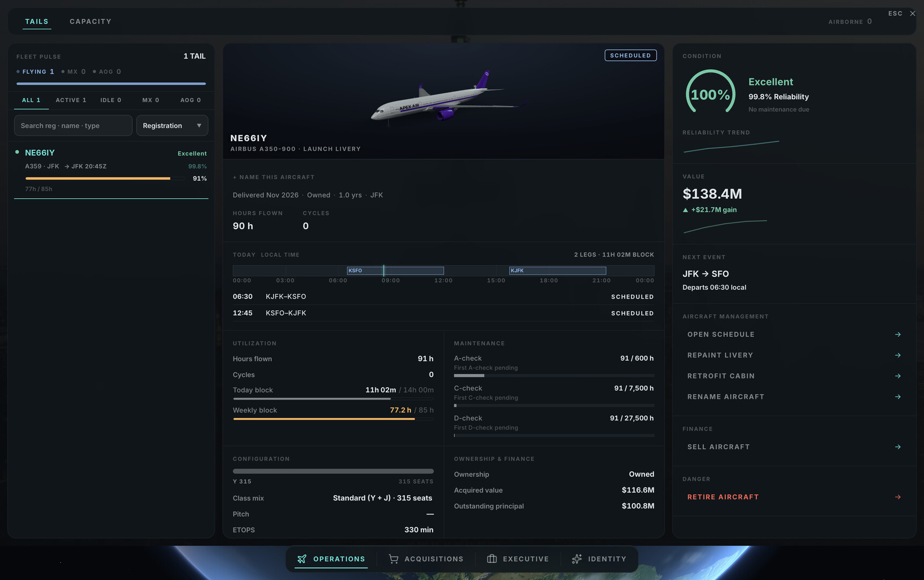Click Repaint Livery
This screenshot has height=580, width=924.
click(x=794, y=356)
